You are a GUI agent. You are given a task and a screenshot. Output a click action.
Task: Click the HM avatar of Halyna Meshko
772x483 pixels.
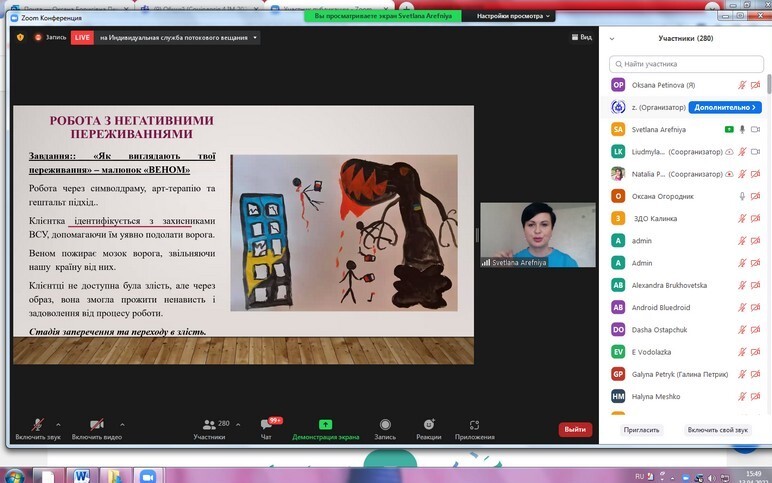coord(618,396)
